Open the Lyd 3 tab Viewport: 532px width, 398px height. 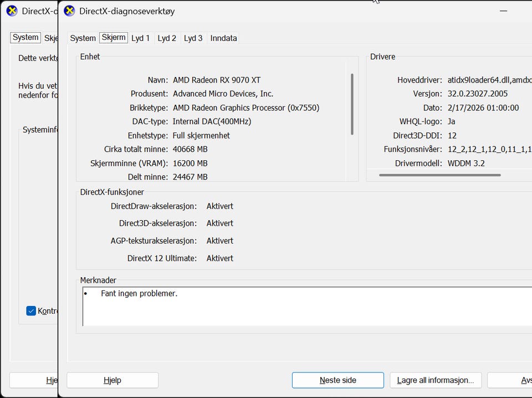[x=193, y=38]
